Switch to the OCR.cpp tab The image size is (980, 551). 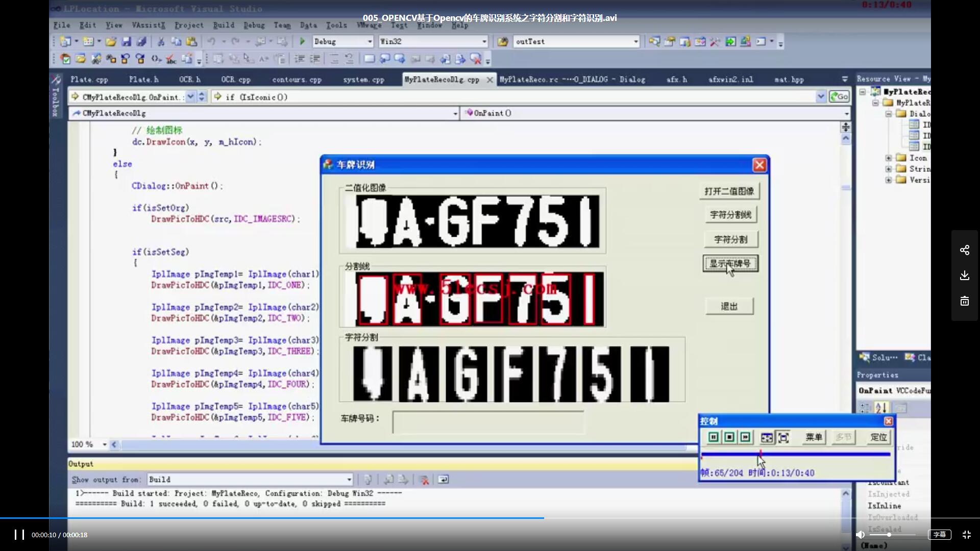236,80
